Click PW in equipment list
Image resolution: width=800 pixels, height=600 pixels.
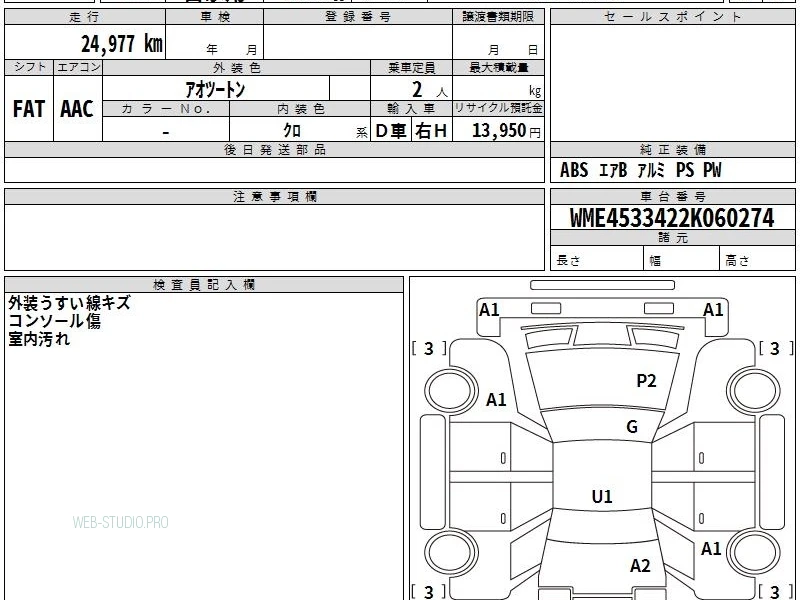[x=712, y=170]
